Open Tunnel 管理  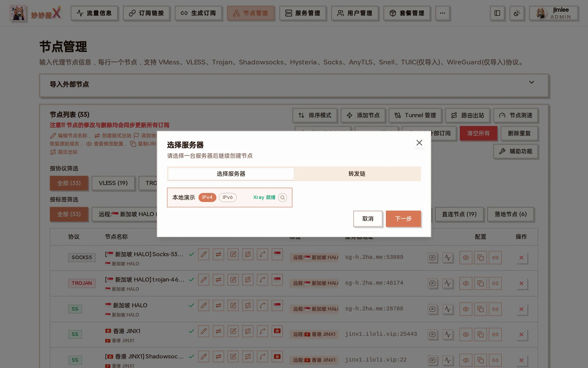tap(415, 115)
